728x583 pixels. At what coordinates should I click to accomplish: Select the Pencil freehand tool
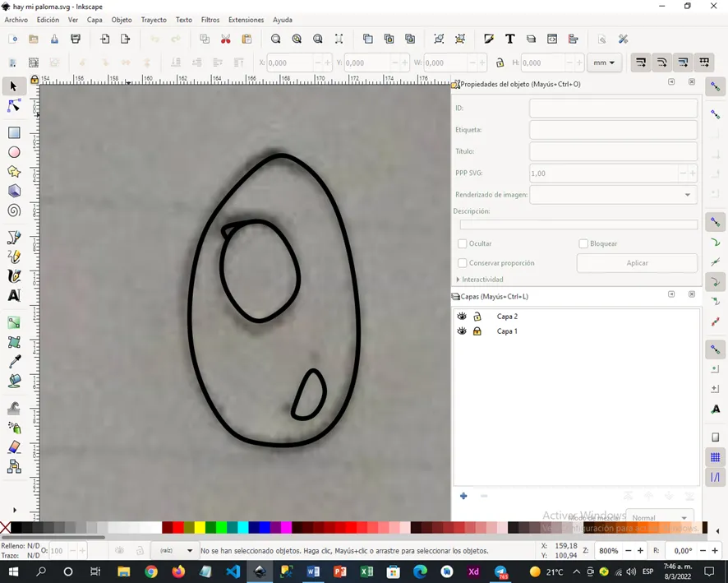click(14, 257)
